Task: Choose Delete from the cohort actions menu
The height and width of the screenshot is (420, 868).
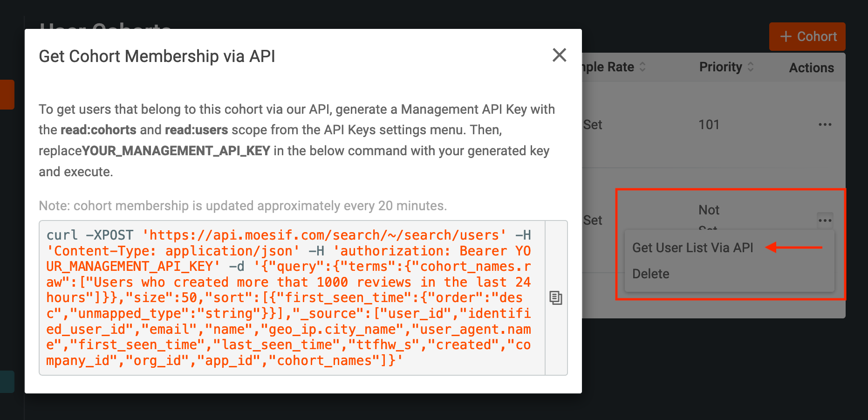Action: (650, 274)
